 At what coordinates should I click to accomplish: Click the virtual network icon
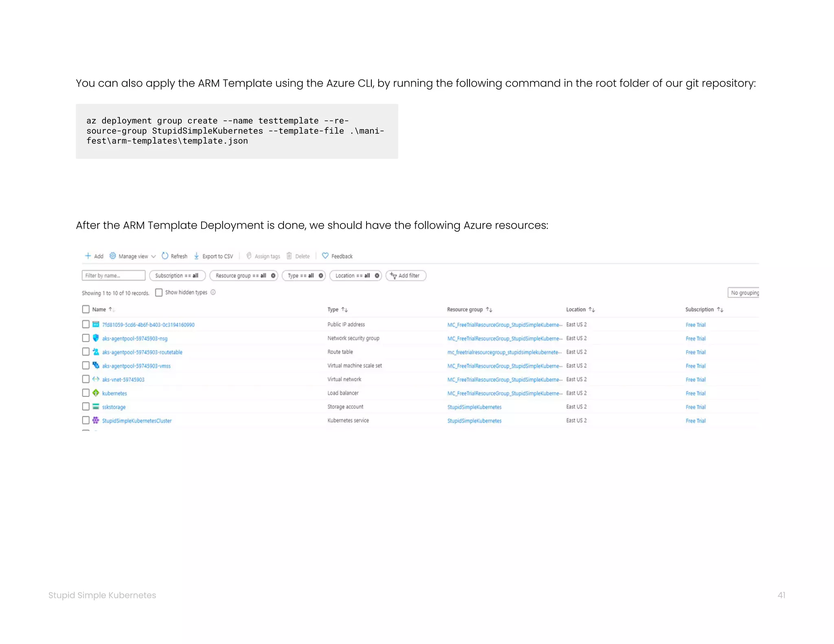click(x=96, y=379)
